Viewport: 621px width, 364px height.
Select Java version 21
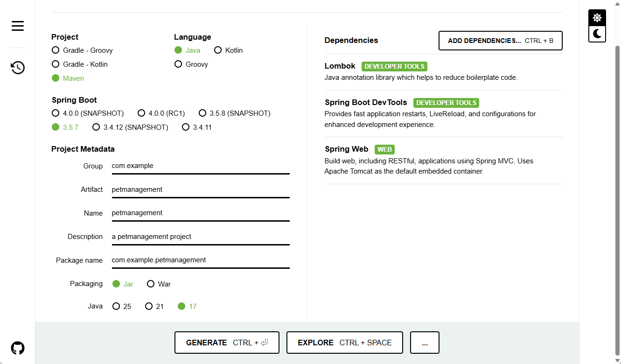148,306
